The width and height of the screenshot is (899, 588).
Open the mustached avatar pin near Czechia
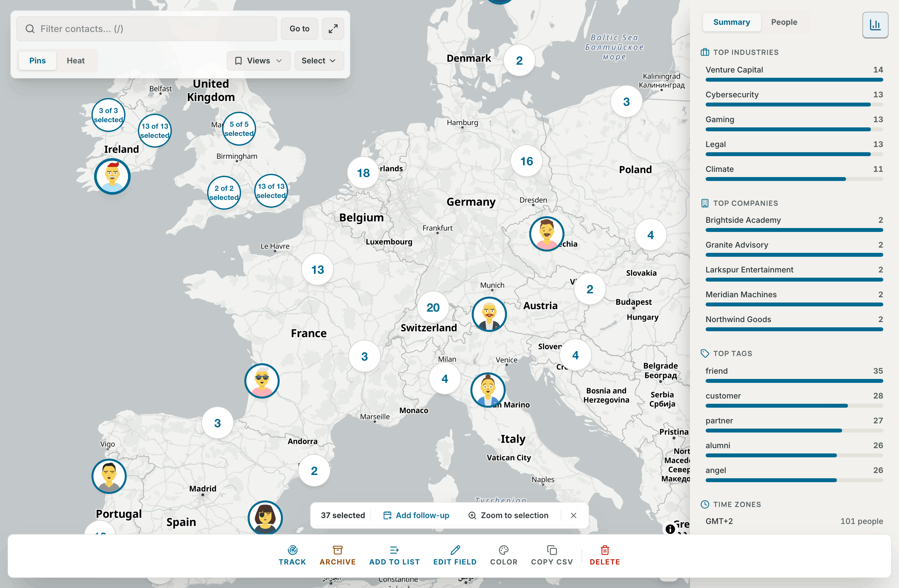tap(547, 234)
